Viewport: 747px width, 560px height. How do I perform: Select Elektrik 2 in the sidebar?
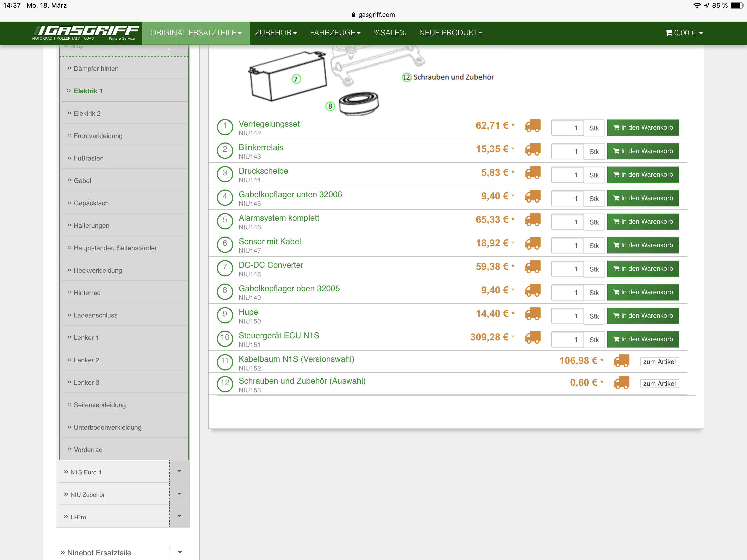point(87,113)
